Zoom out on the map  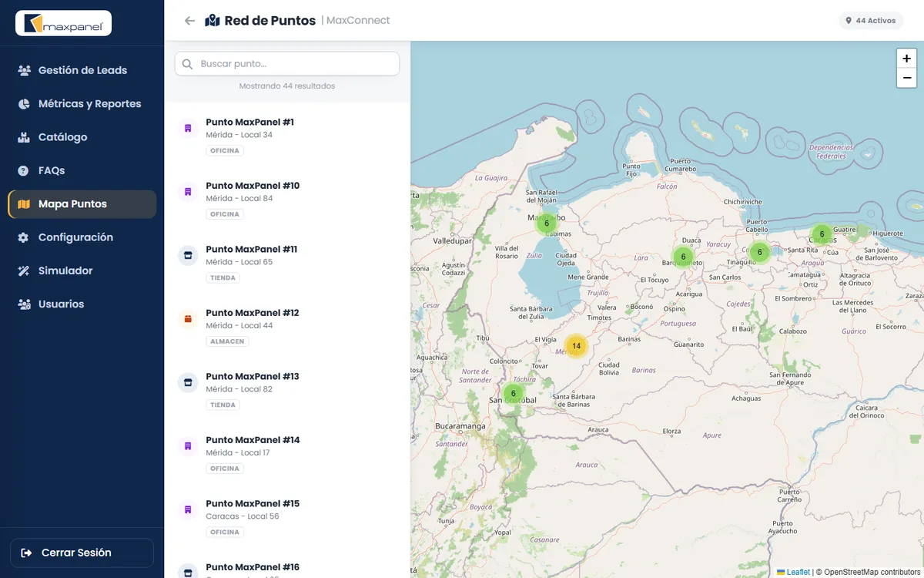[906, 78]
